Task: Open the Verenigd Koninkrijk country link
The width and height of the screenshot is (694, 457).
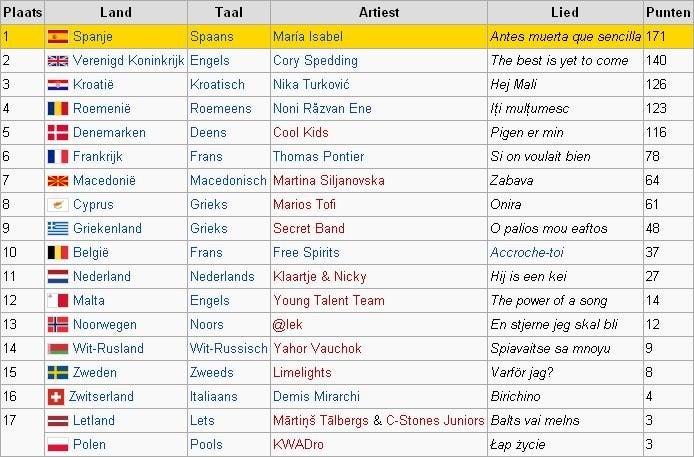Action: click(128, 61)
